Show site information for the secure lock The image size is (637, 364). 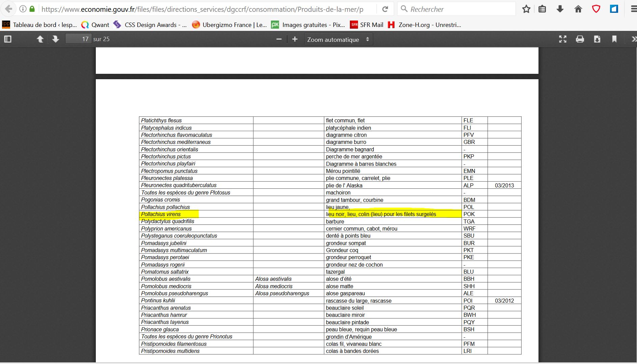coord(32,9)
